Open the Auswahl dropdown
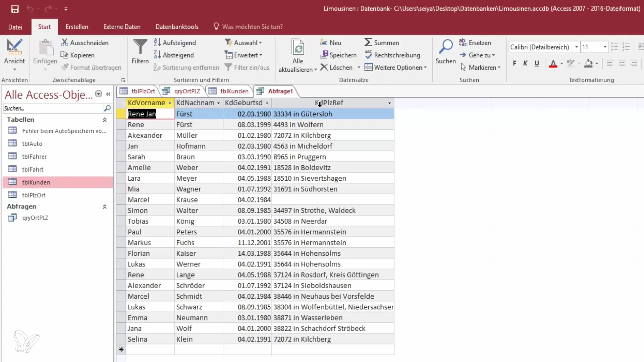Screen dimensions: 644x362 click(x=244, y=43)
